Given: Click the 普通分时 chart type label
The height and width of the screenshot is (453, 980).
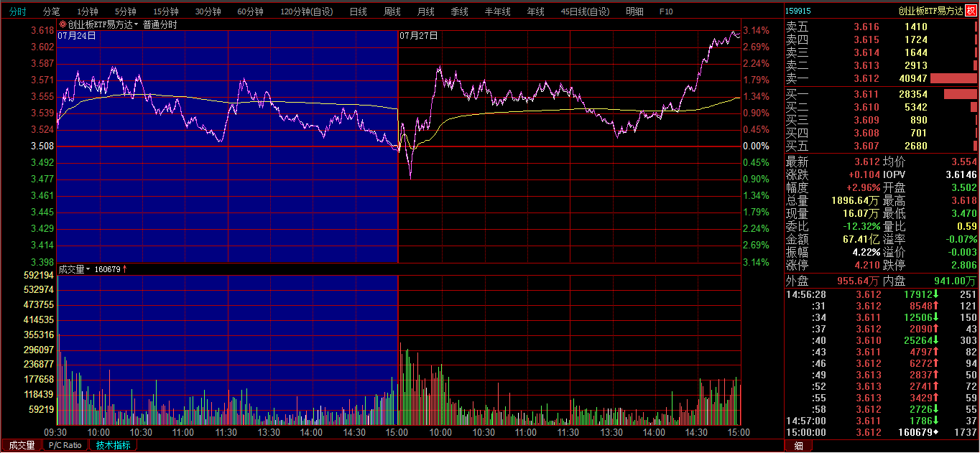Looking at the screenshot, I should click(160, 24).
